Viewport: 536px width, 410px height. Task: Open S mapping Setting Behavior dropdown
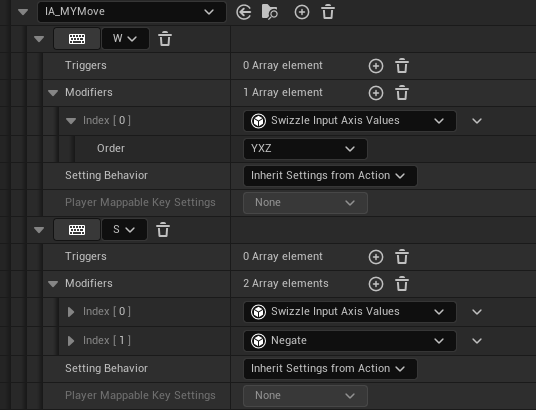click(x=330, y=369)
